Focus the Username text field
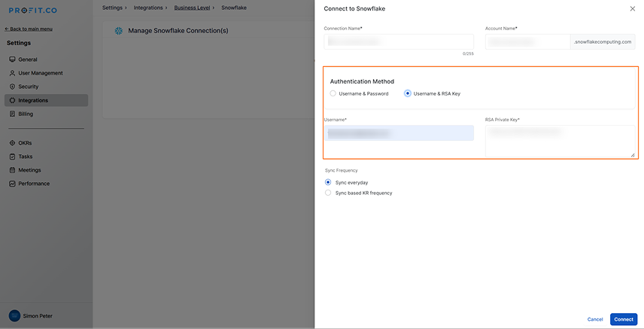This screenshot has height=329, width=644. coord(399,133)
